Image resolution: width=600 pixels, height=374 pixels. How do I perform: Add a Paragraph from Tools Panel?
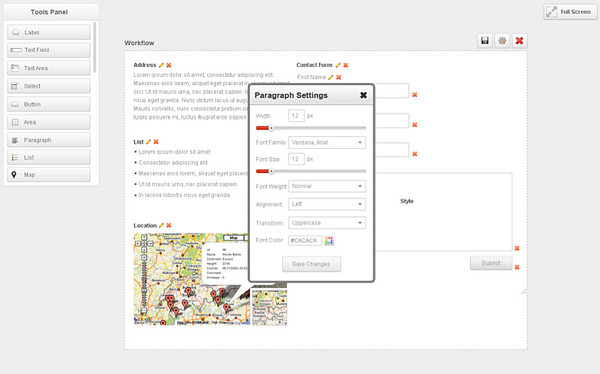point(49,140)
